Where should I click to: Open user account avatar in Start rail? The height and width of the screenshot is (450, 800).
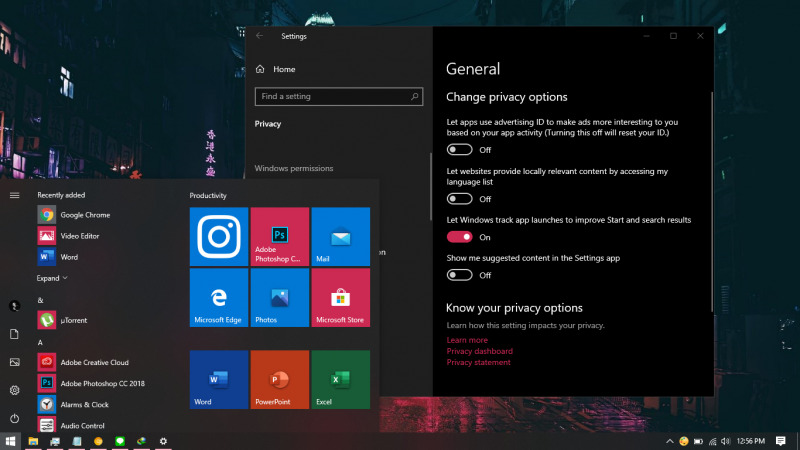tap(14, 306)
